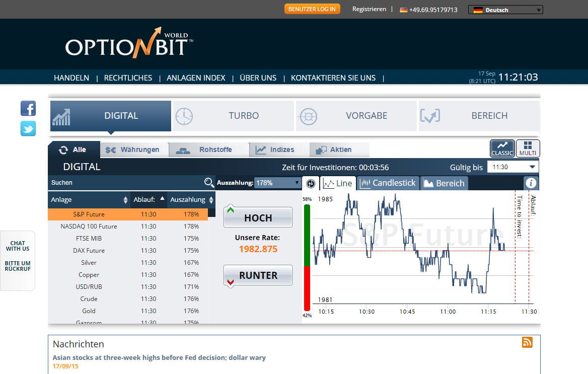Screen dimensions: 588x374
Task: Sort by Auszahlung column header
Action: coord(192,199)
